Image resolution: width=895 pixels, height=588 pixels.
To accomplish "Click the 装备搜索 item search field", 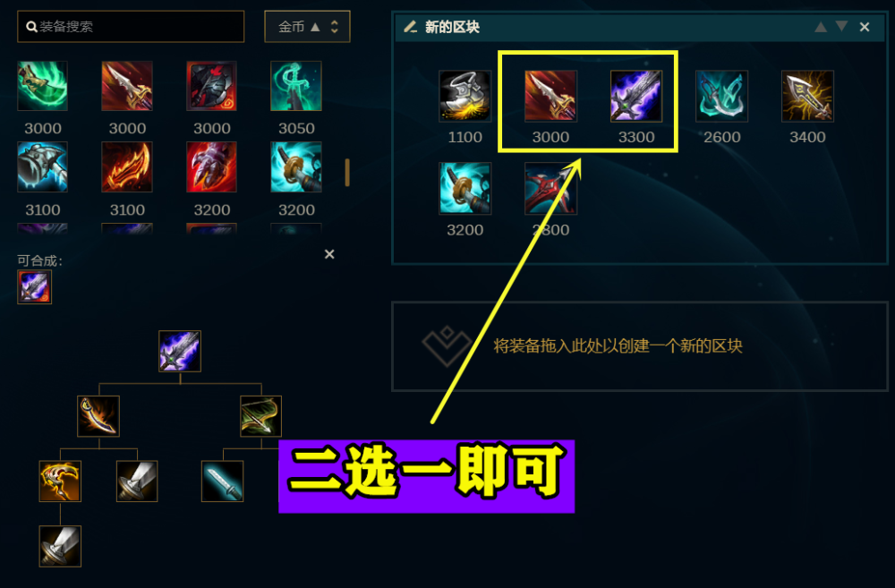I will [x=131, y=26].
